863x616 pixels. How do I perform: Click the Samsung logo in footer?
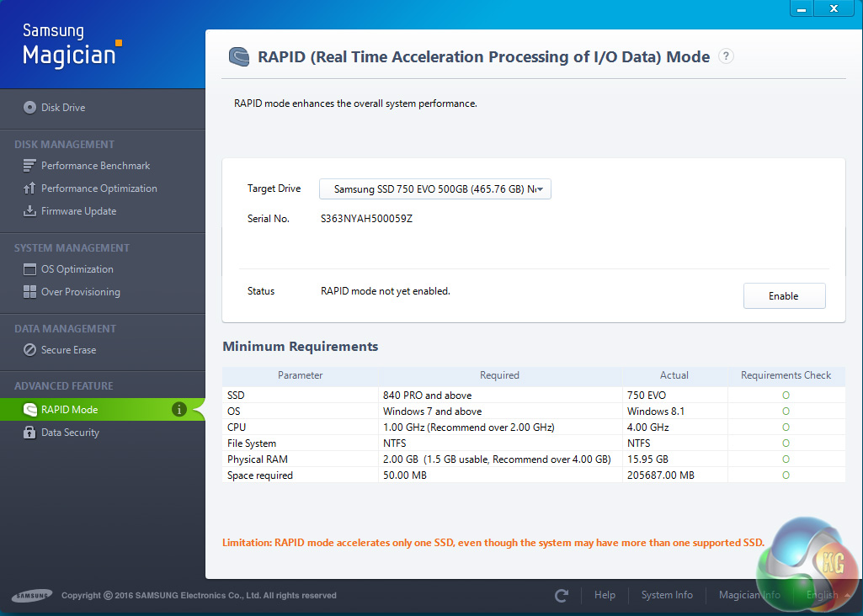pyautogui.click(x=32, y=595)
